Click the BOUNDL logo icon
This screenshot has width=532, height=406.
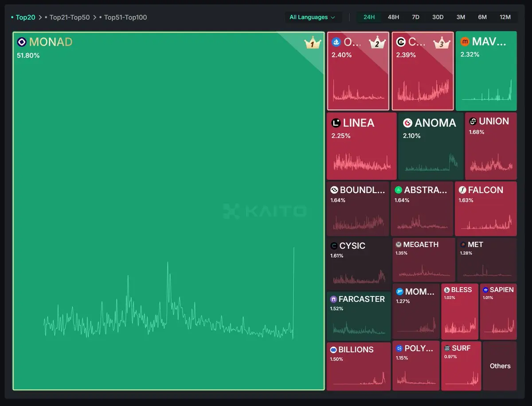[x=334, y=190]
